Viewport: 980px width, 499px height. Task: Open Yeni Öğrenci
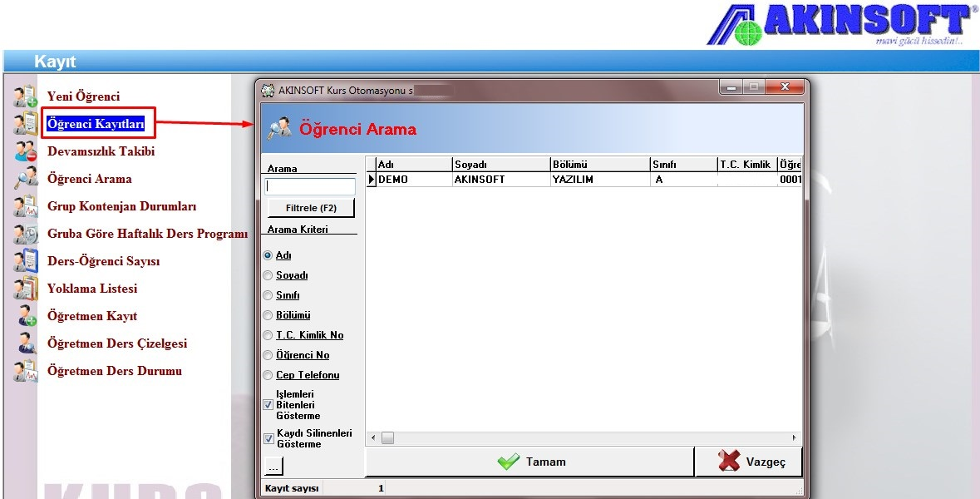tap(84, 96)
